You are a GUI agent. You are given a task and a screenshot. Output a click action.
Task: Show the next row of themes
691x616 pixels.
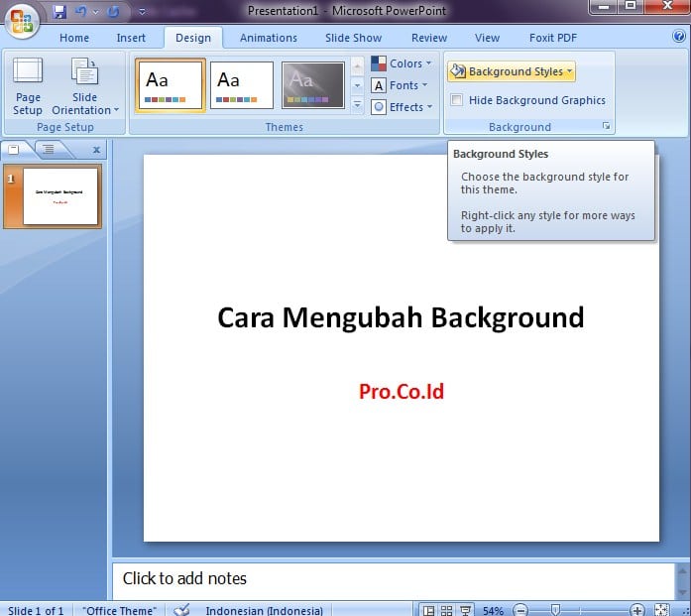point(358,85)
